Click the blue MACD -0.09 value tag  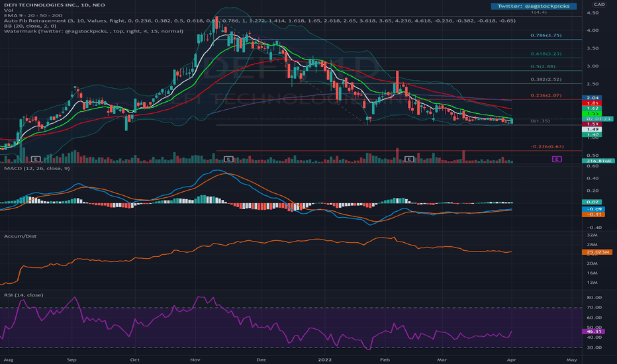click(593, 209)
